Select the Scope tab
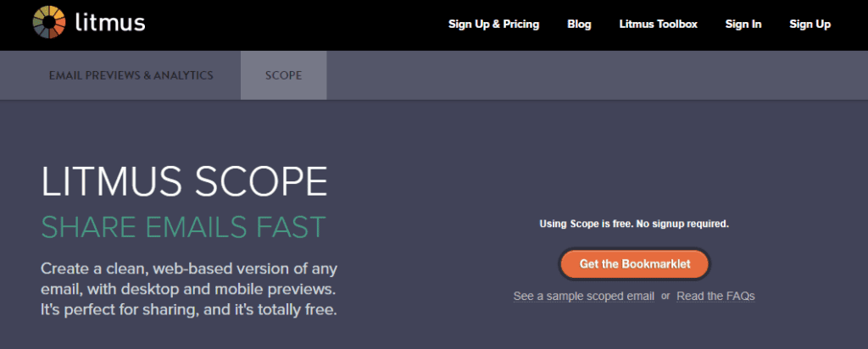The image size is (868, 349). click(x=283, y=75)
